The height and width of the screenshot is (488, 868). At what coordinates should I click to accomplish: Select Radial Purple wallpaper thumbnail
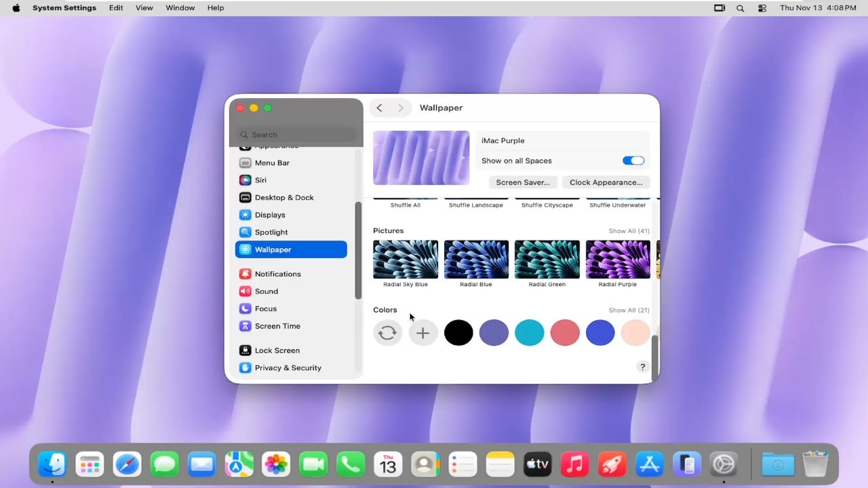click(x=618, y=260)
